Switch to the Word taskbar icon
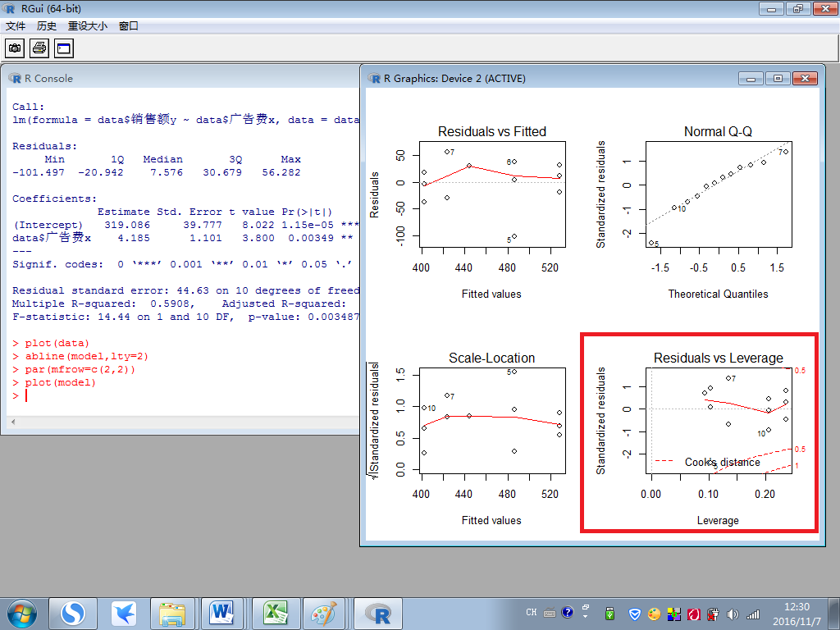The height and width of the screenshot is (630, 840). 222,614
